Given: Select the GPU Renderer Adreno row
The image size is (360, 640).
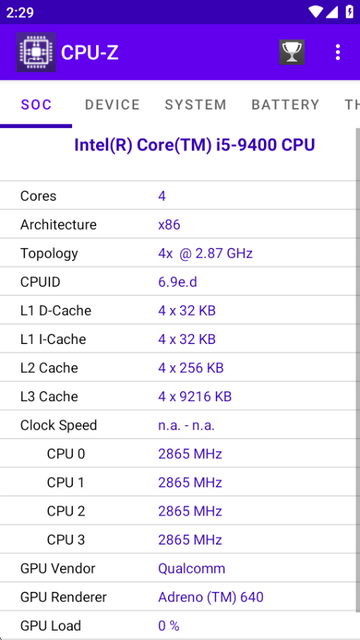Looking at the screenshot, I should (x=178, y=597).
